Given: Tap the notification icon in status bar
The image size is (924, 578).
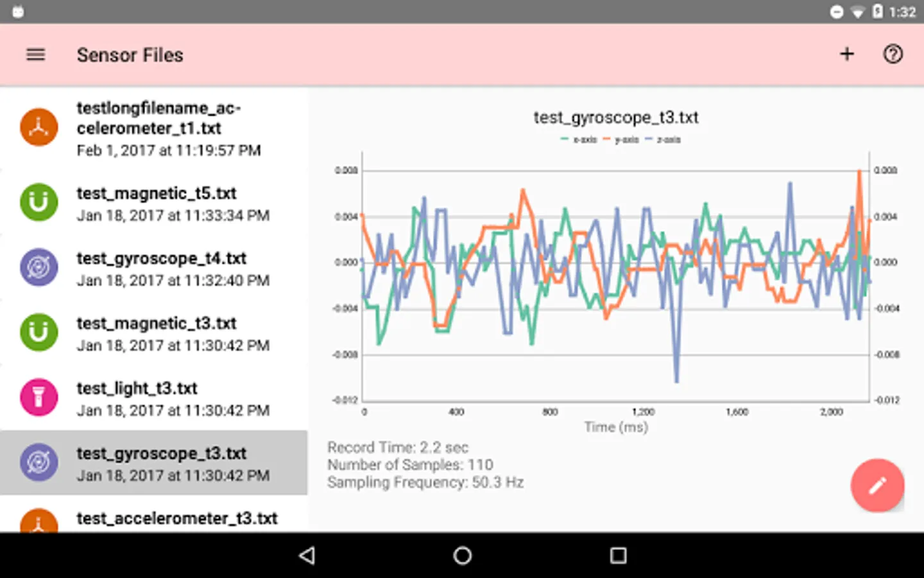Looking at the screenshot, I should coord(18,12).
